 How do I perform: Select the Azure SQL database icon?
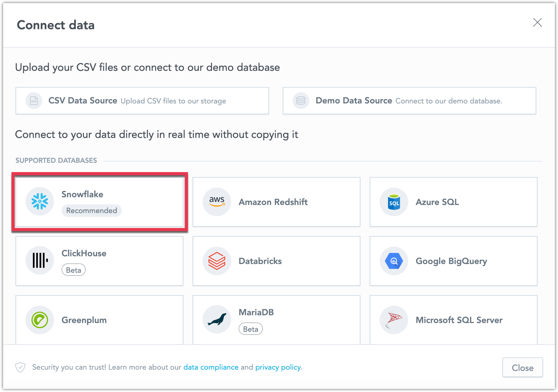point(393,202)
